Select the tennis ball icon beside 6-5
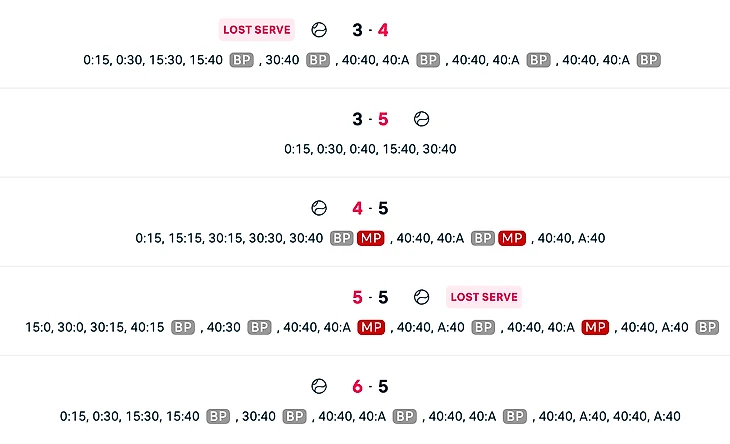The height and width of the screenshot is (444, 730). tap(319, 386)
